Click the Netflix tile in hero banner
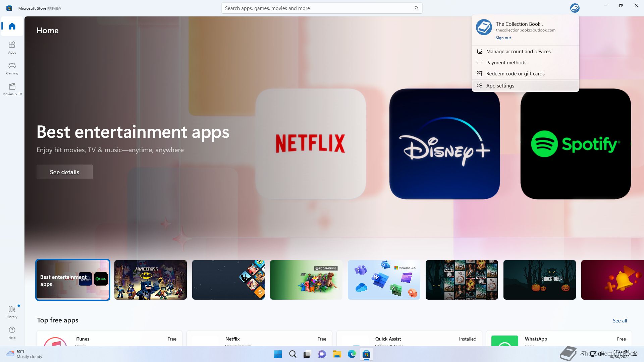 [311, 144]
